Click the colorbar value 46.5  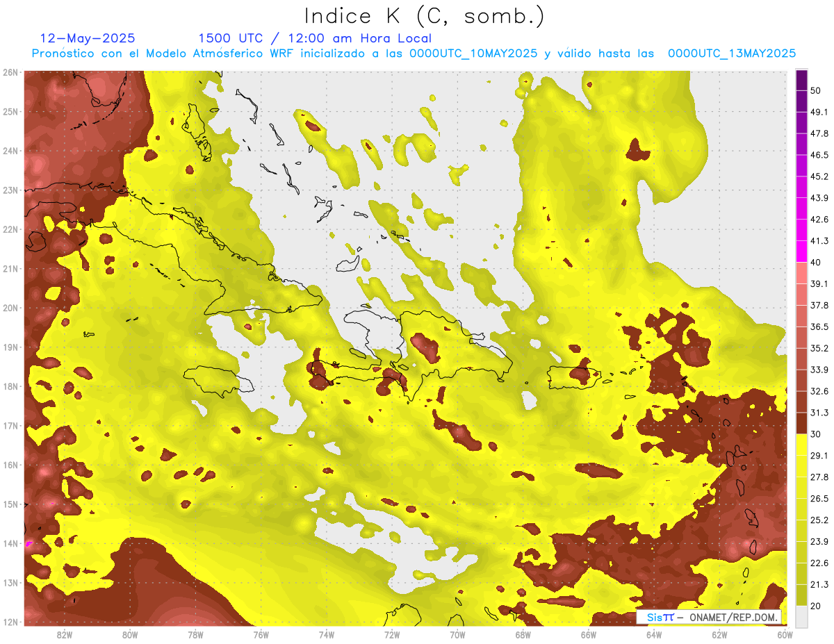819,155
